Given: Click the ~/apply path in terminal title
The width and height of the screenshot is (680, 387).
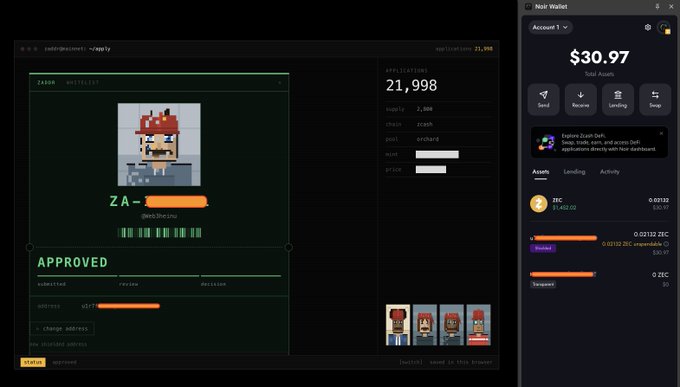Looking at the screenshot, I should (x=100, y=49).
